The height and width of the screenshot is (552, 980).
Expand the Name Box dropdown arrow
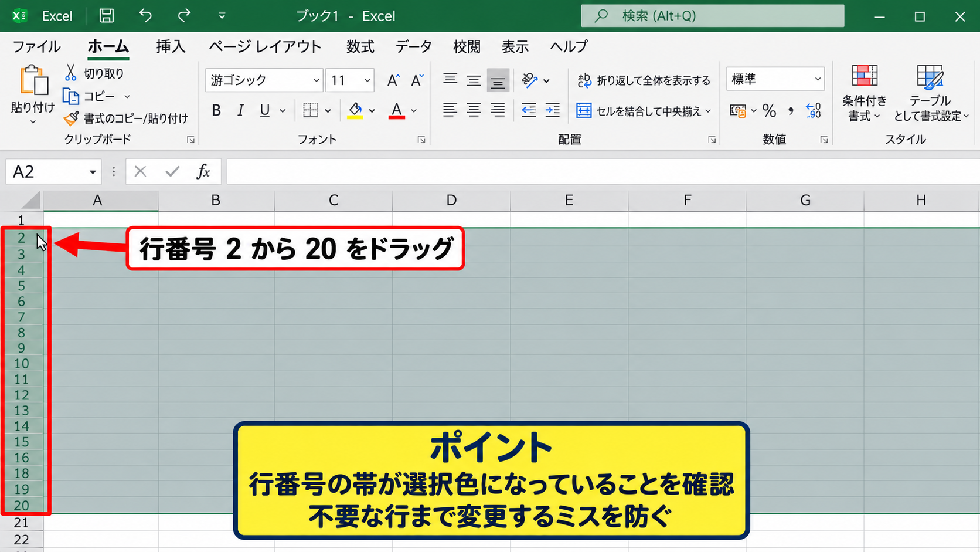click(93, 172)
